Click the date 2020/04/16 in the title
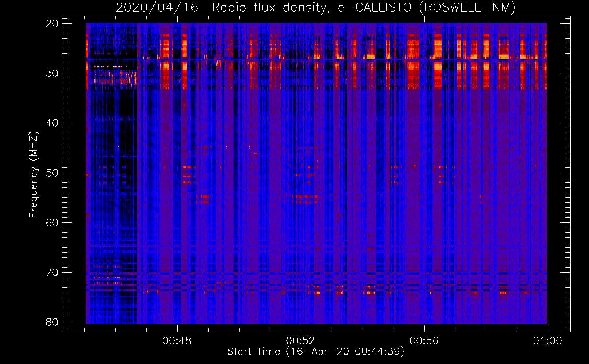This screenshot has width=589, height=364. tap(157, 7)
